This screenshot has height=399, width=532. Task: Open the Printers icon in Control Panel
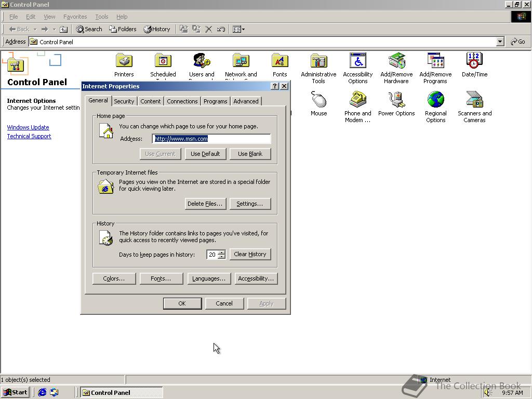pos(124,65)
